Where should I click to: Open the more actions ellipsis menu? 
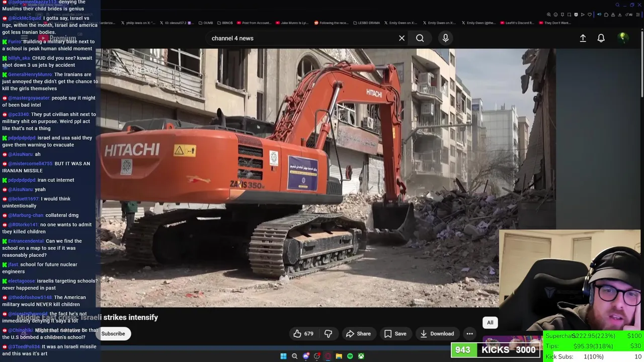pos(469,333)
